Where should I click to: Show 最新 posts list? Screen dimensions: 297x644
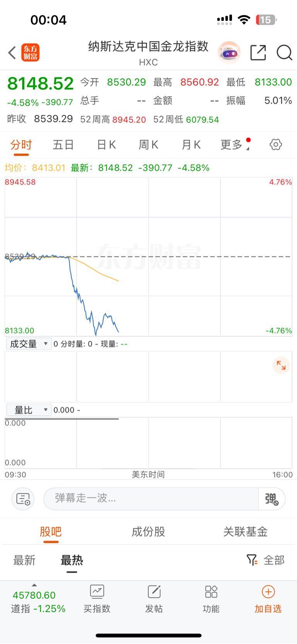(x=24, y=560)
